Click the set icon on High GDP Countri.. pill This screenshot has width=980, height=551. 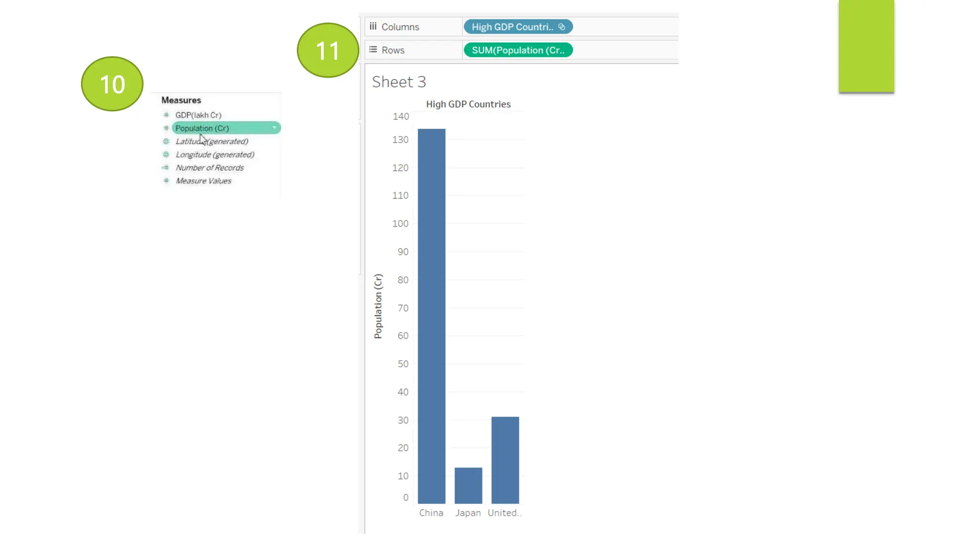click(x=562, y=27)
